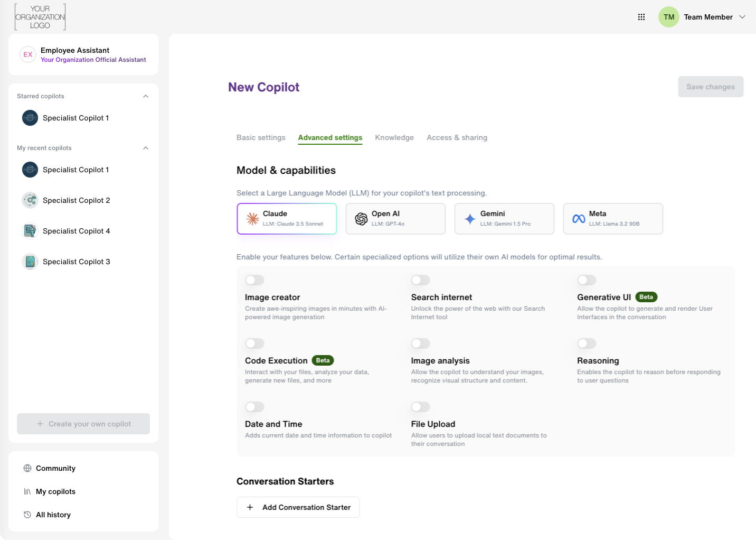Click the All history clock icon

[x=27, y=515]
